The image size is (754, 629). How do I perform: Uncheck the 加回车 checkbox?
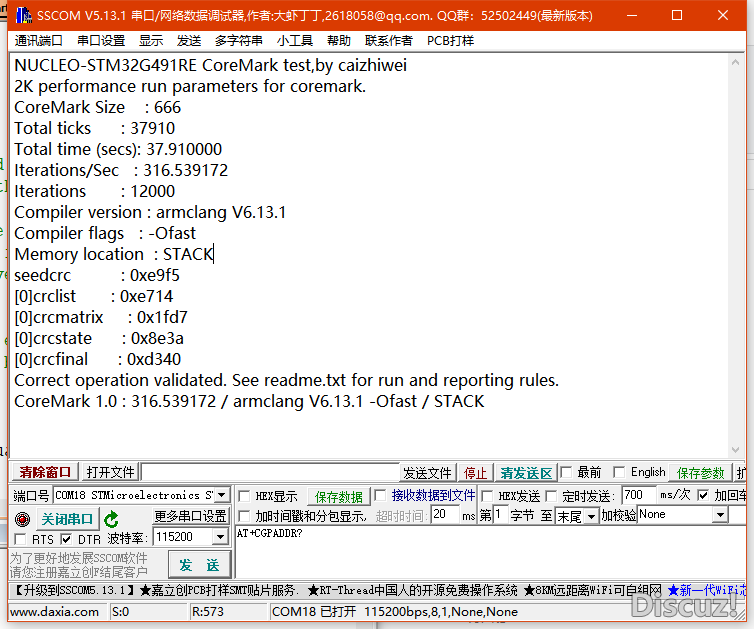click(x=703, y=495)
